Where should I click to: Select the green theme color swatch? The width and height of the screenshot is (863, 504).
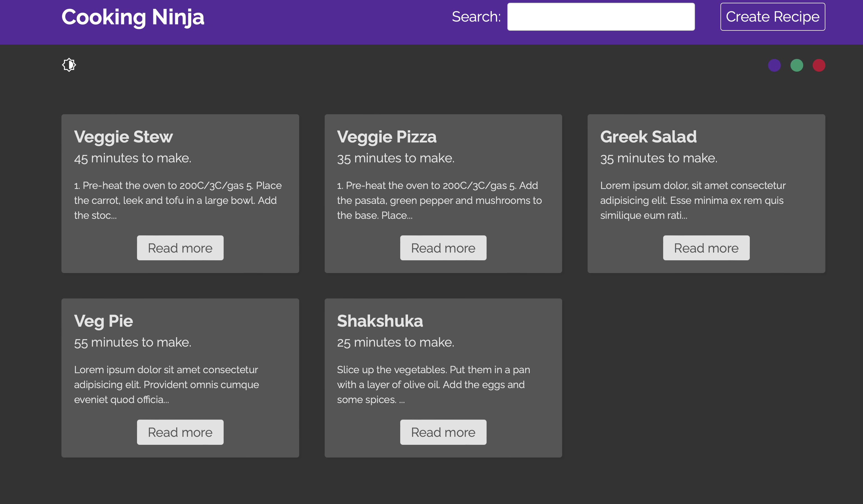[797, 65]
